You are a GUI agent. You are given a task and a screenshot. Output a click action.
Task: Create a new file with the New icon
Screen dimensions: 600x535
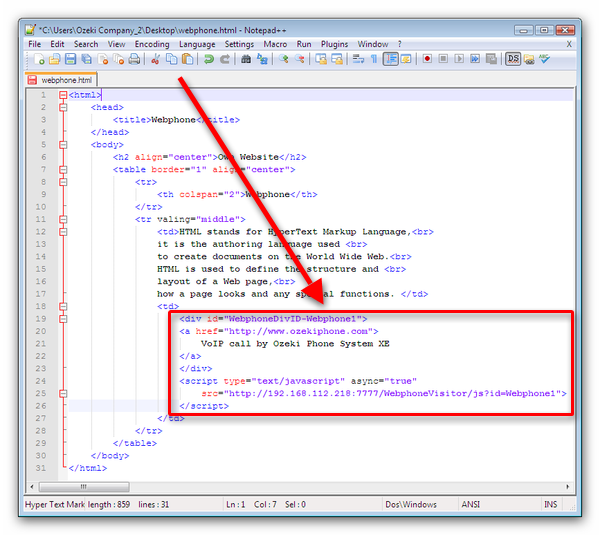[x=39, y=59]
